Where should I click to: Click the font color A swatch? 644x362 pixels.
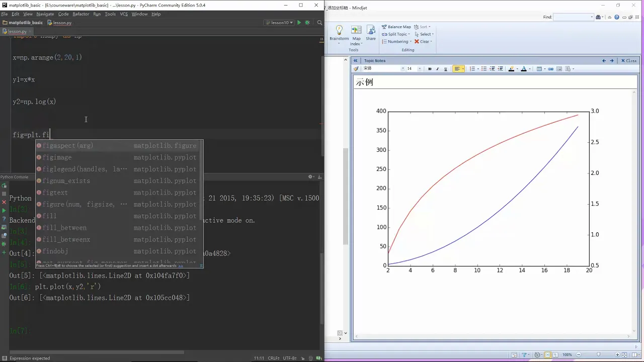(x=523, y=69)
